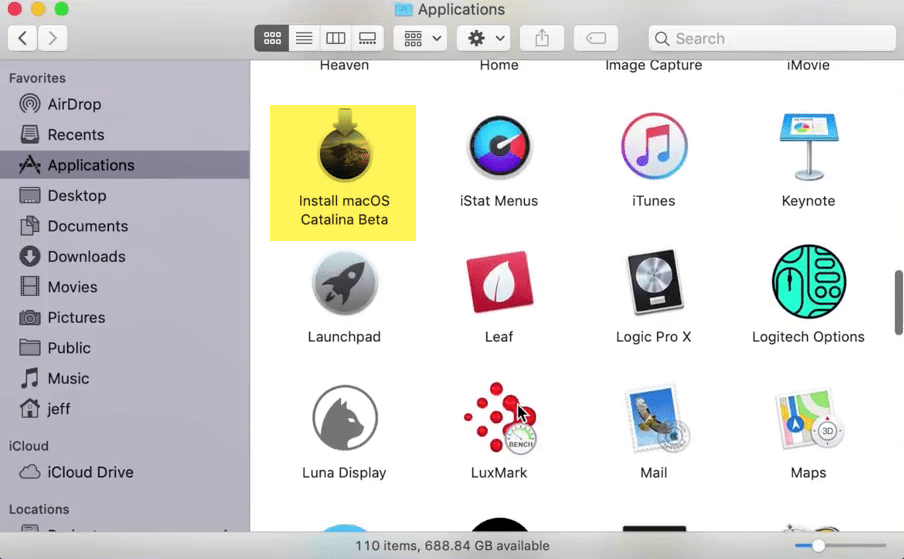Click the iTunes name label
Viewport: 904px width, 559px height.
coord(654,201)
